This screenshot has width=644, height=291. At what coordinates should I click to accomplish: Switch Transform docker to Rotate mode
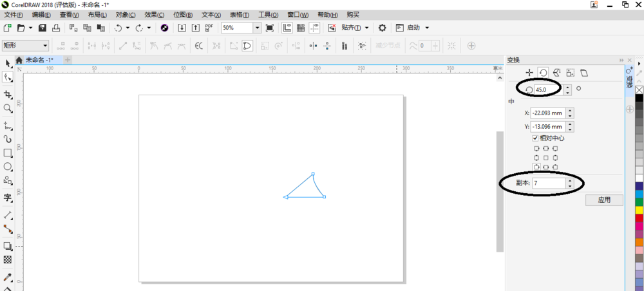(x=543, y=73)
